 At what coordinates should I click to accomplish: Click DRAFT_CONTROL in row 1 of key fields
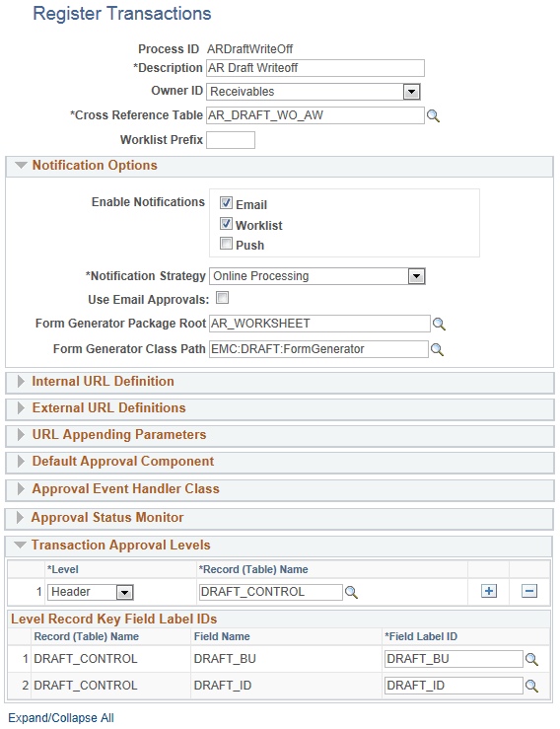coord(86,659)
